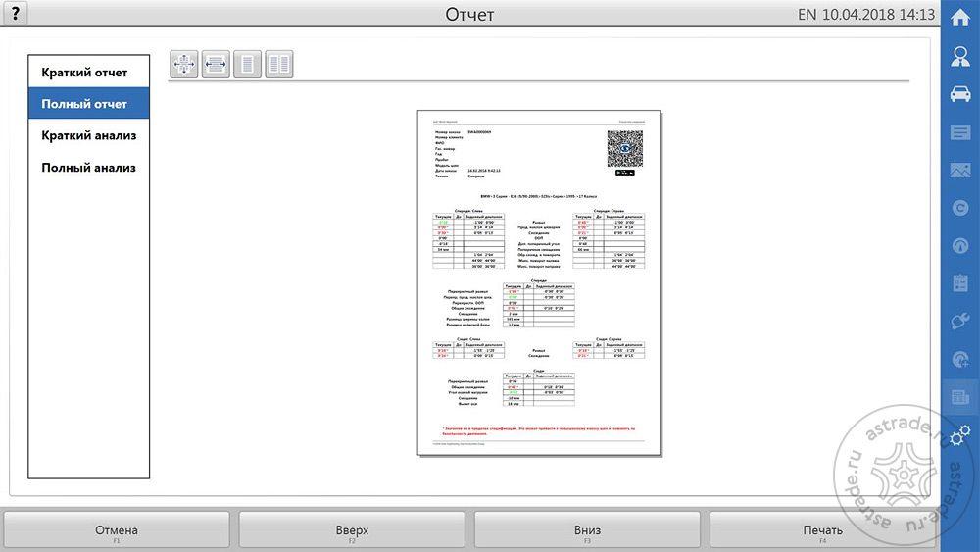
Task: Open the Полный анализ entry
Action: [89, 168]
